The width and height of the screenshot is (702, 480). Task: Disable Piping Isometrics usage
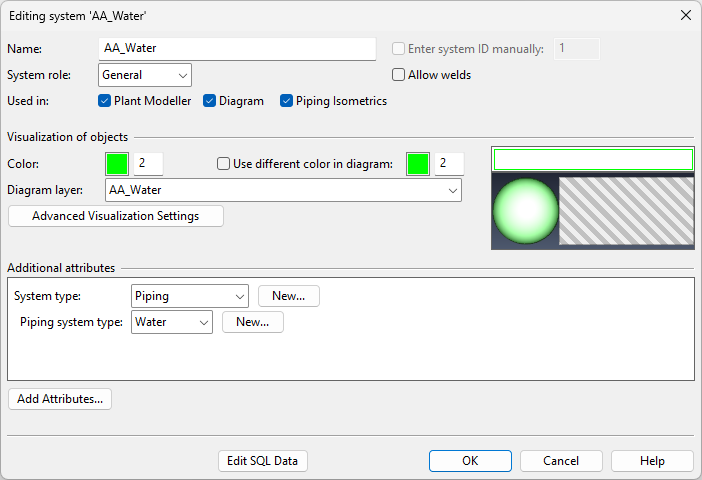[287, 101]
